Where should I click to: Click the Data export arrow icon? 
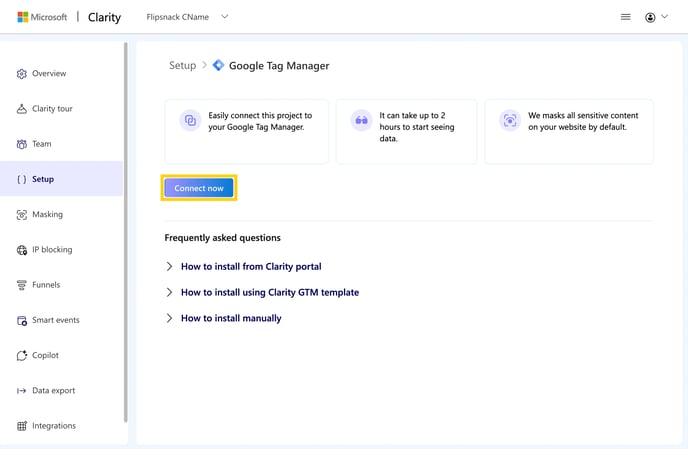22,391
